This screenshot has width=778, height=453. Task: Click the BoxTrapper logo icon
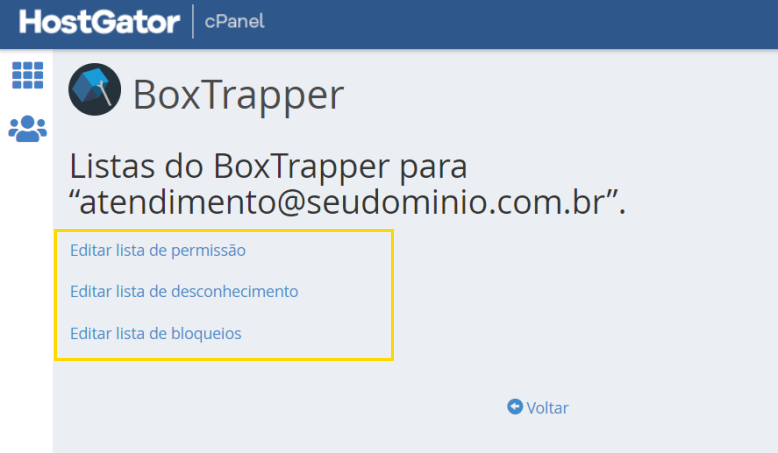(94, 89)
